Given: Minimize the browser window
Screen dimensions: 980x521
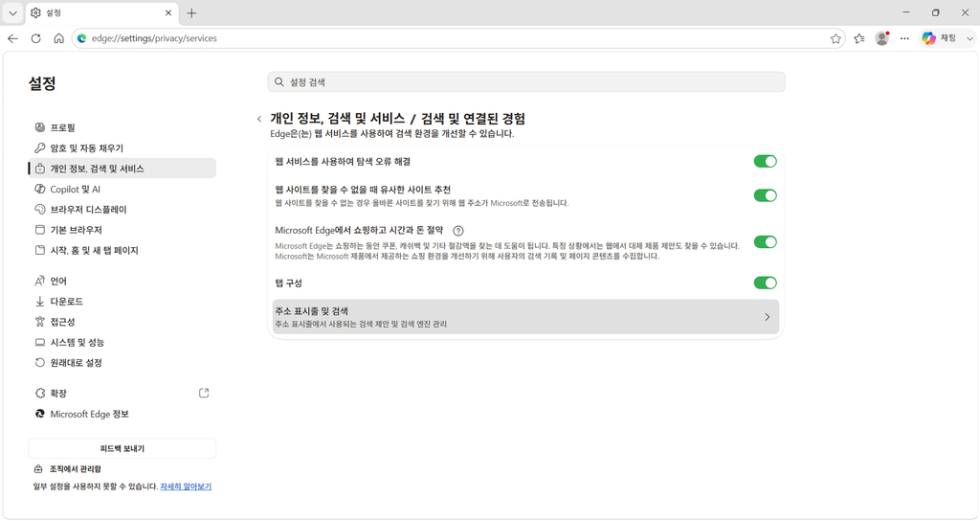Looking at the screenshot, I should 906,12.
